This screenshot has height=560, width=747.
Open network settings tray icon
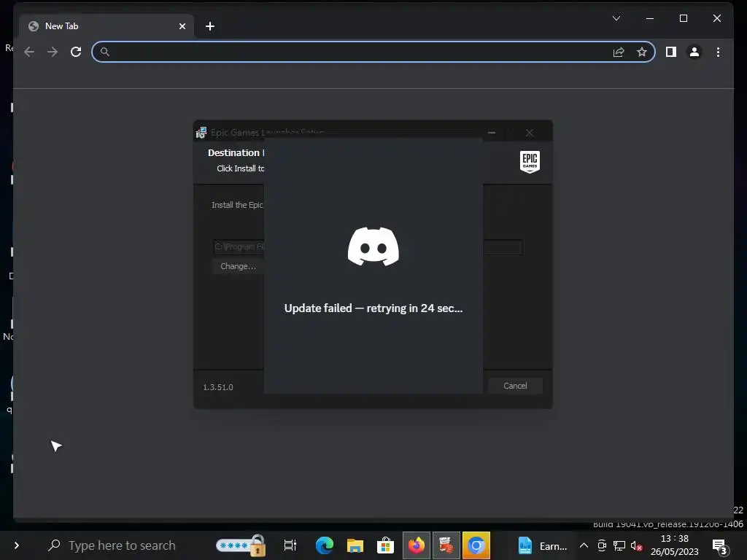(619, 545)
